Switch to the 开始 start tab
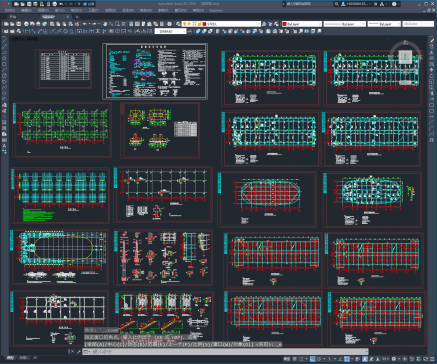This screenshot has height=364, width=437. 13,16
